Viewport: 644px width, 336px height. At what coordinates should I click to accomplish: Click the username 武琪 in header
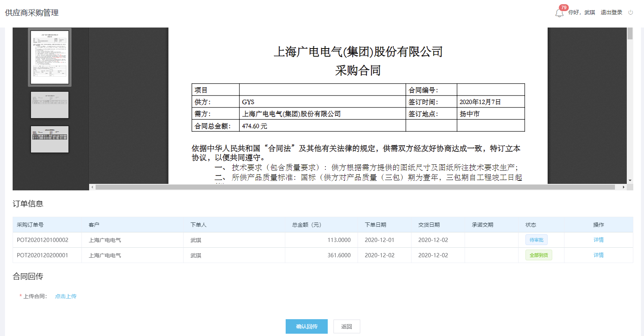click(x=589, y=12)
